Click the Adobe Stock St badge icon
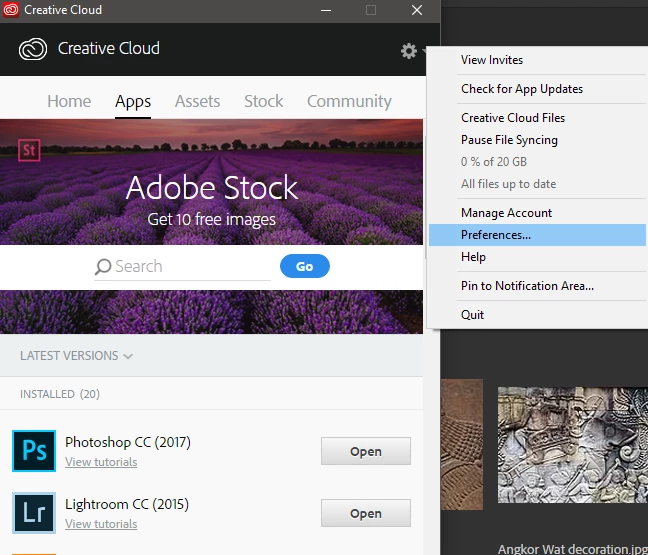This screenshot has height=555, width=648. [29, 150]
